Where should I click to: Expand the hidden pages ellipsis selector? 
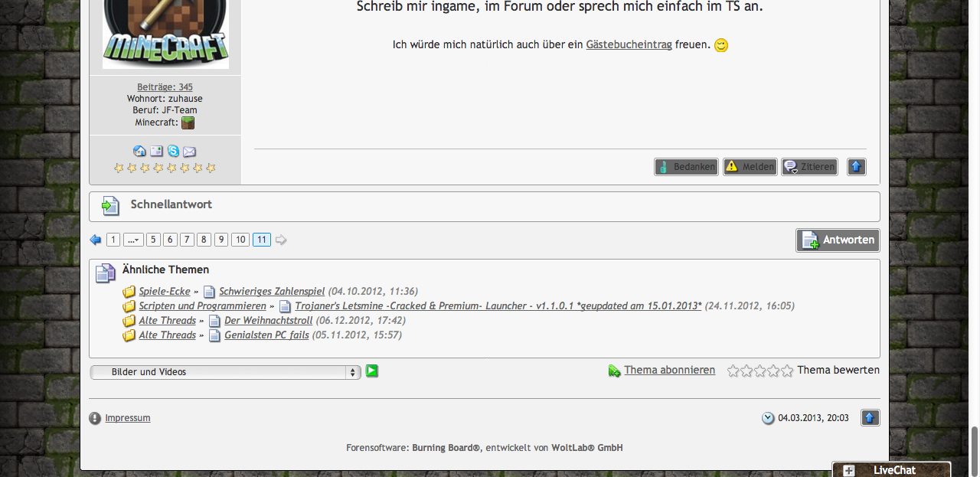click(133, 240)
